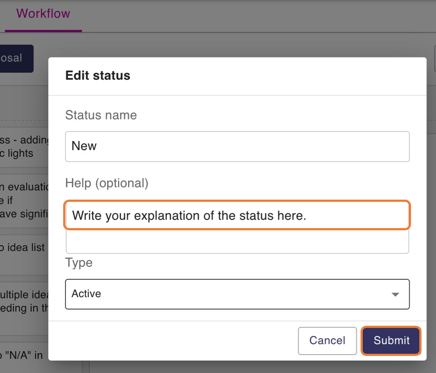
Task: Click the Status name label
Action: [x=101, y=115]
